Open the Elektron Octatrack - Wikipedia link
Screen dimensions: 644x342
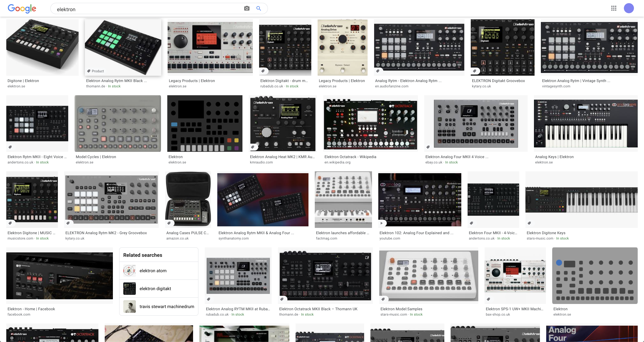pyautogui.click(x=350, y=157)
